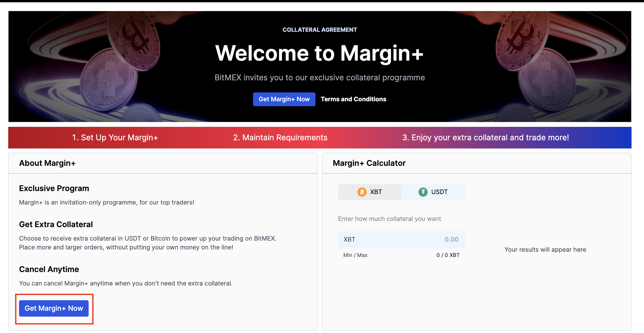
Task: Click step 2 Maintain Requirements
Action: tap(280, 138)
